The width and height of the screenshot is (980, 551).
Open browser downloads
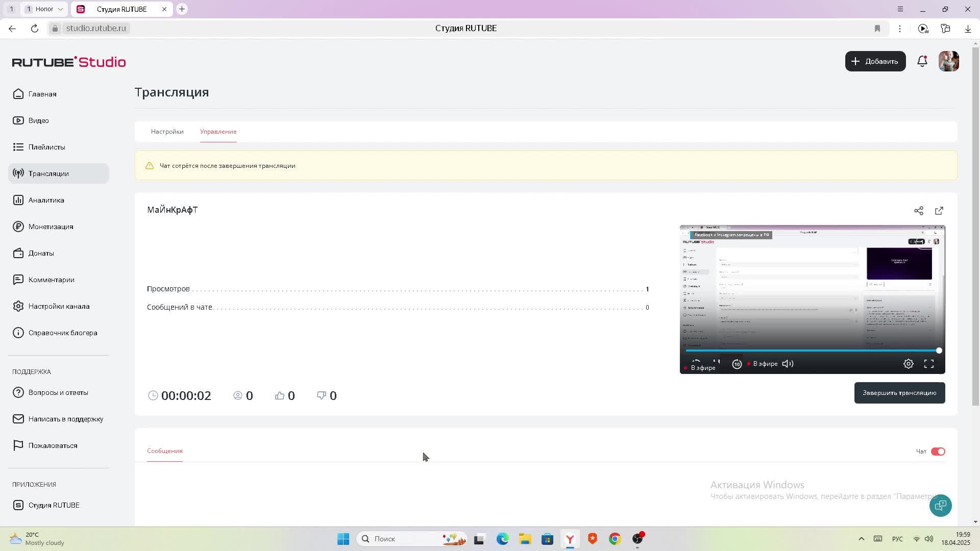pyautogui.click(x=968, y=29)
